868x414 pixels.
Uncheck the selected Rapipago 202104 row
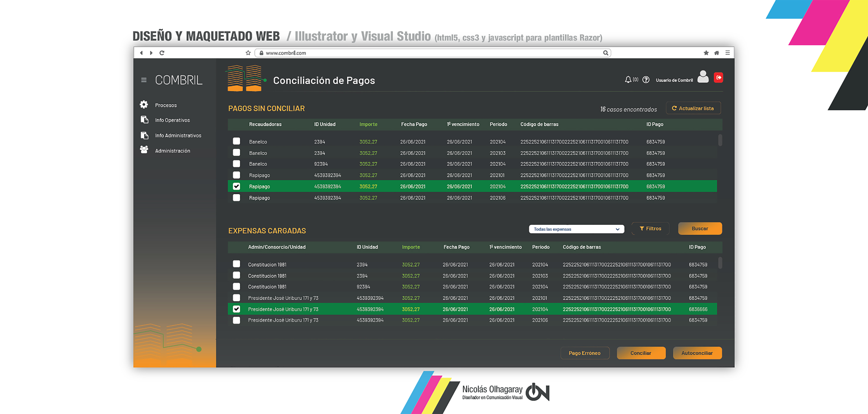pos(237,186)
